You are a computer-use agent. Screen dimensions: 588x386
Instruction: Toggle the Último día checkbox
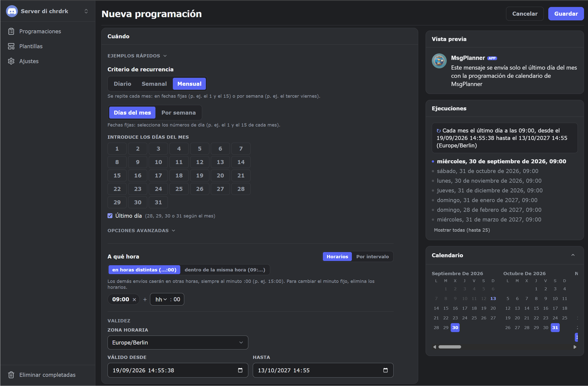[x=110, y=216]
